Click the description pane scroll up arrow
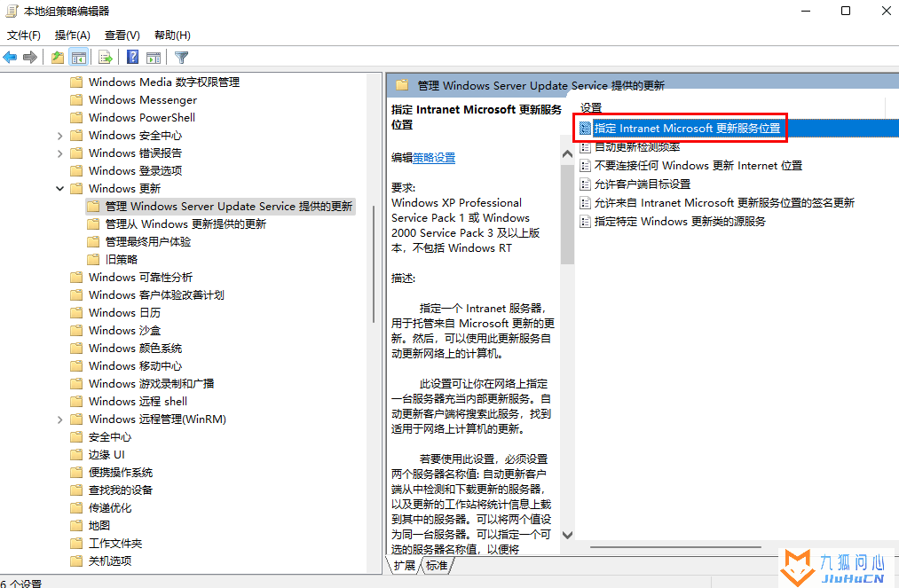899x588 pixels. point(568,153)
